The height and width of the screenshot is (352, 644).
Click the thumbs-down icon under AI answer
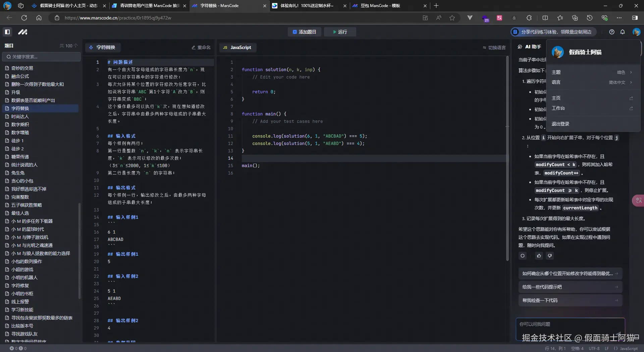(x=550, y=256)
